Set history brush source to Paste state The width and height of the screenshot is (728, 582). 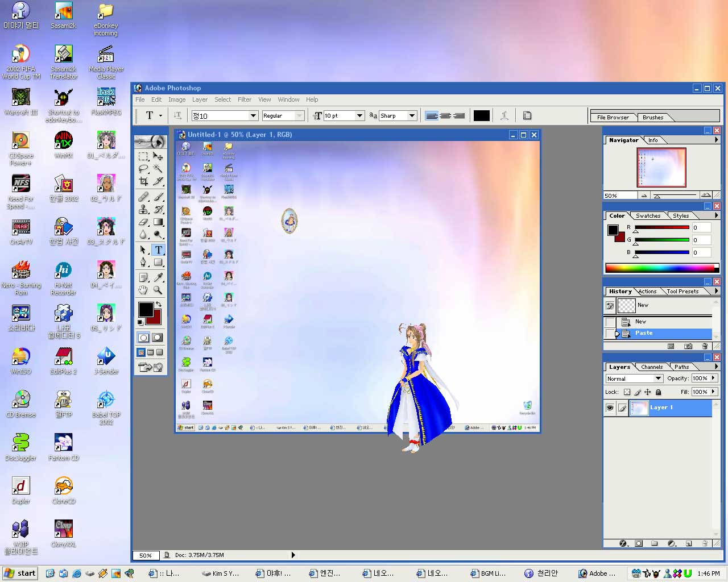click(x=610, y=333)
